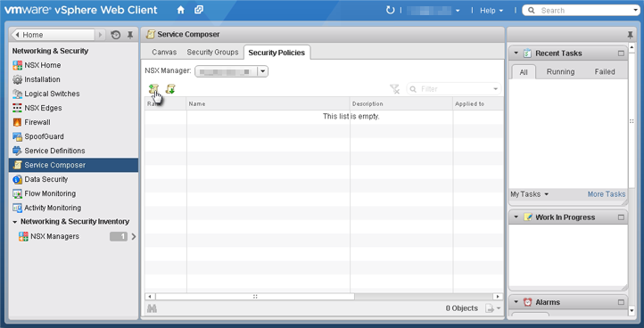Collapse Networking & Security Inventory section

coord(15,222)
